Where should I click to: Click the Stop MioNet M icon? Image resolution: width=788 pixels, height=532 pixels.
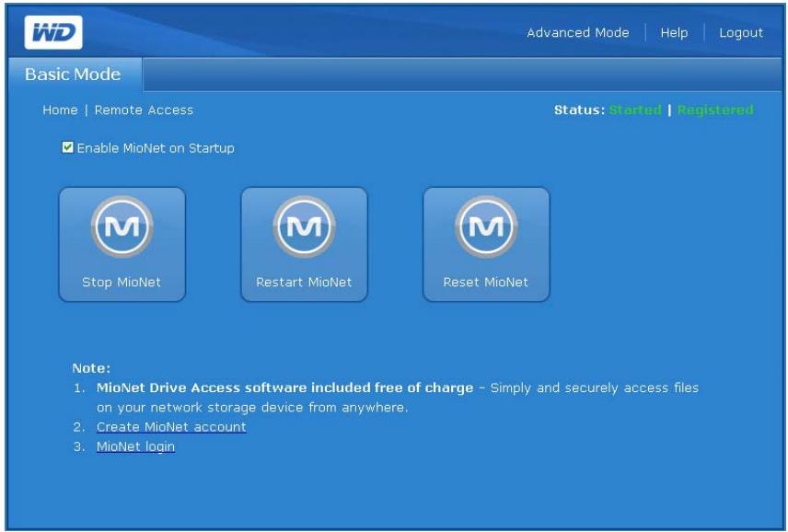(x=122, y=226)
